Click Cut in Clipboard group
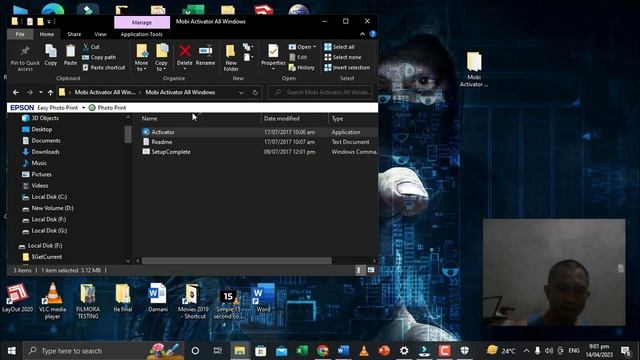This screenshot has width=640, height=360. click(91, 47)
